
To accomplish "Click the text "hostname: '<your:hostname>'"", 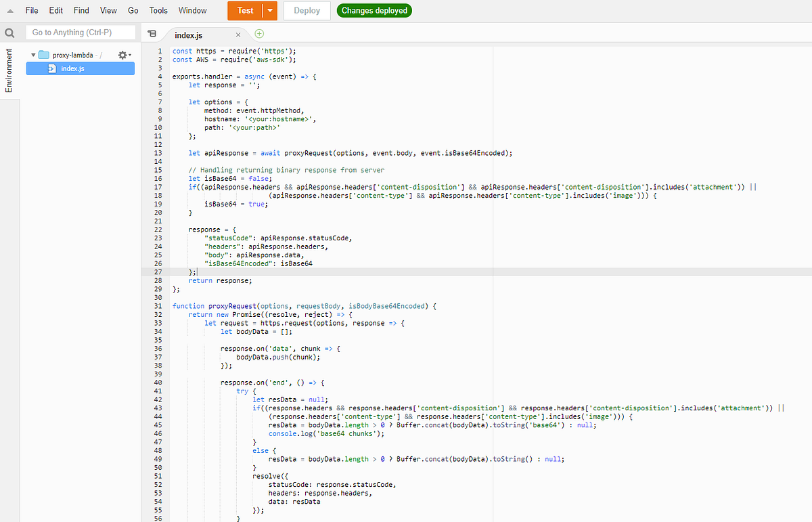I will [260, 119].
